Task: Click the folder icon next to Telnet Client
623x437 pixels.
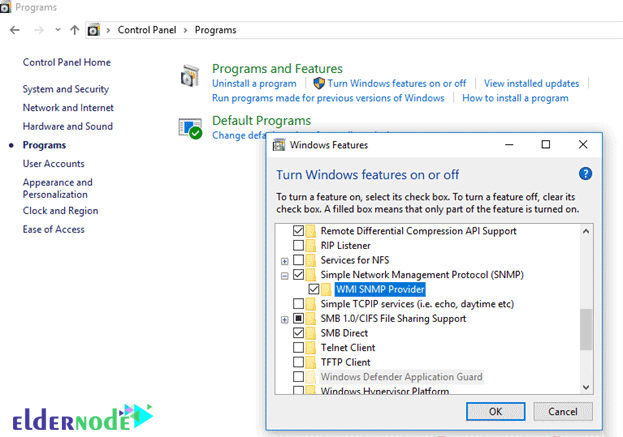Action: coord(311,348)
